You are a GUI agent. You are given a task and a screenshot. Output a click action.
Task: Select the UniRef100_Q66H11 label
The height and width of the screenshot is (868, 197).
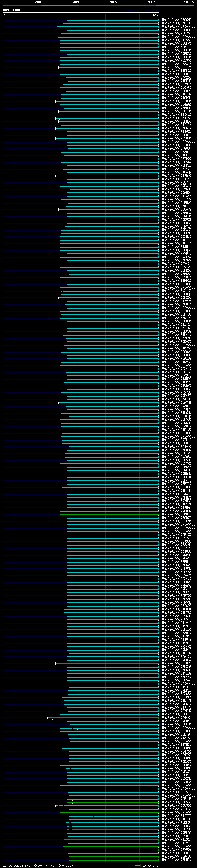point(176,74)
